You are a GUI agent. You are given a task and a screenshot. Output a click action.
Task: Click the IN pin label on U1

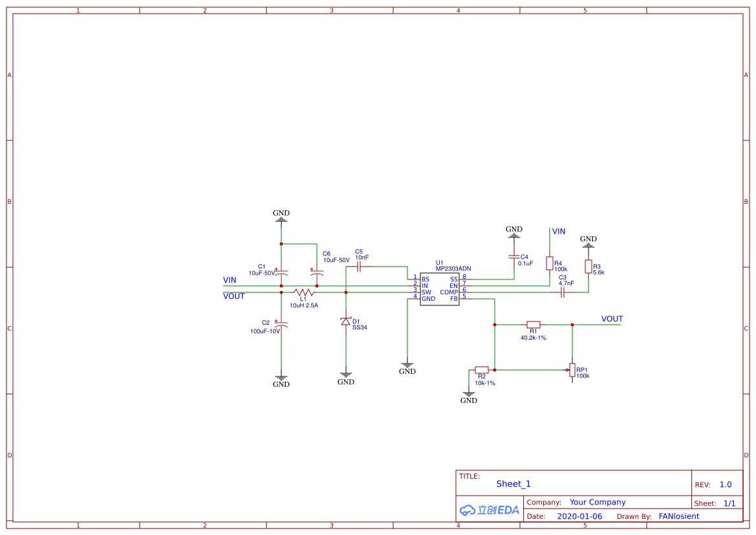[x=425, y=286]
